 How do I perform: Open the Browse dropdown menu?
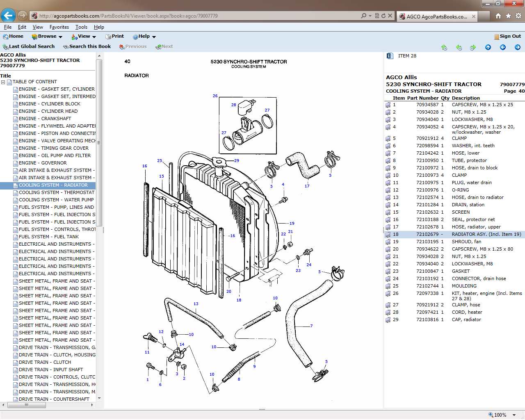coord(47,37)
